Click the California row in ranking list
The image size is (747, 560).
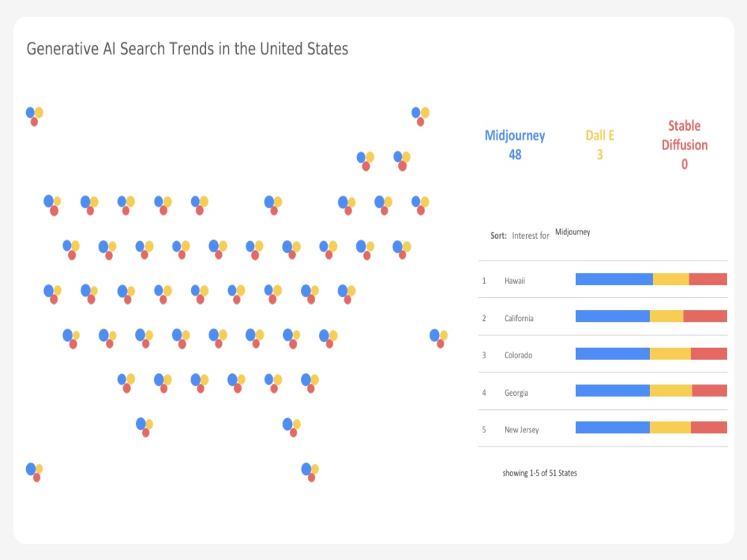click(603, 317)
